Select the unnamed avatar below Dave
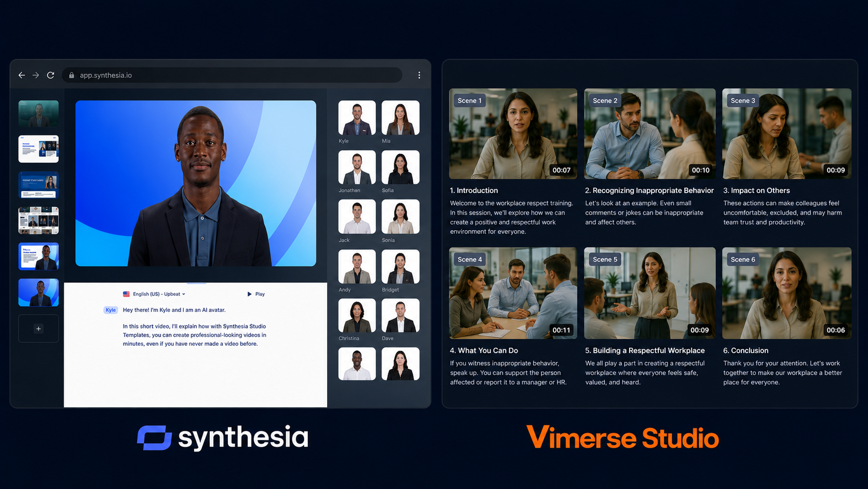This screenshot has height=489, width=868. [400, 364]
